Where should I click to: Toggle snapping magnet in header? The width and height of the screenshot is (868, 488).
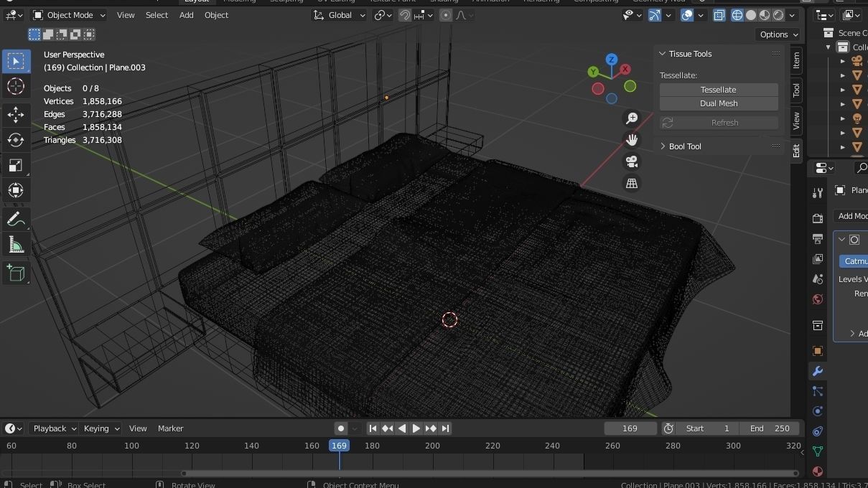[x=405, y=15]
